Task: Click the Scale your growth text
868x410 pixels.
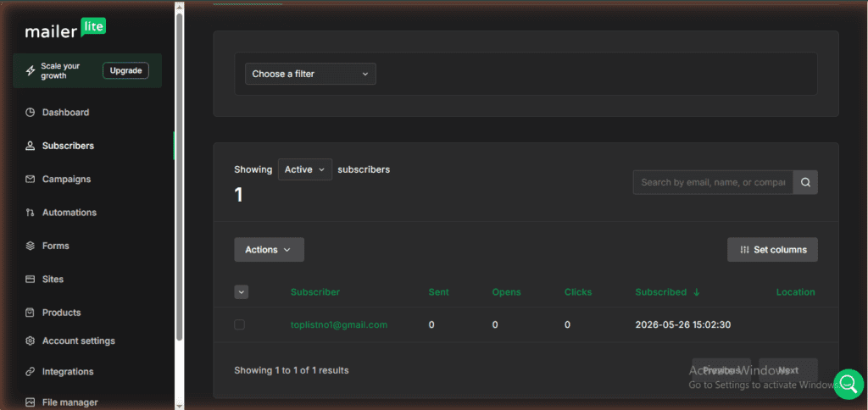Action: click(x=60, y=71)
